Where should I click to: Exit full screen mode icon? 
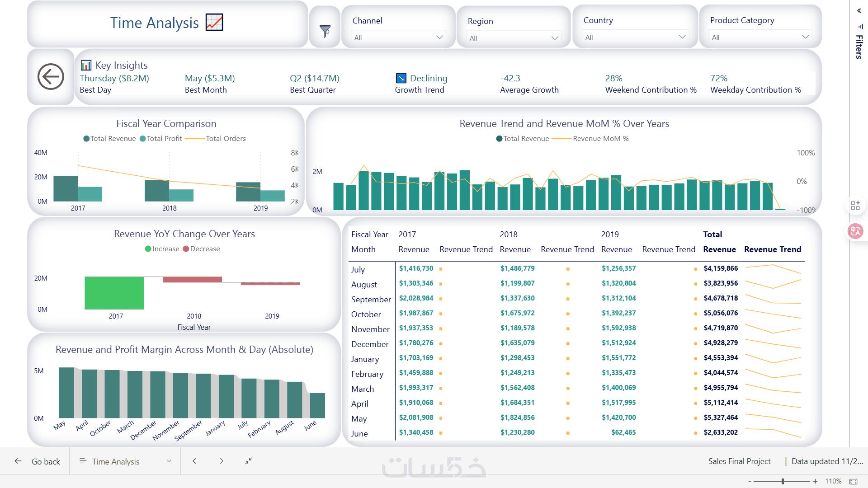click(x=249, y=461)
